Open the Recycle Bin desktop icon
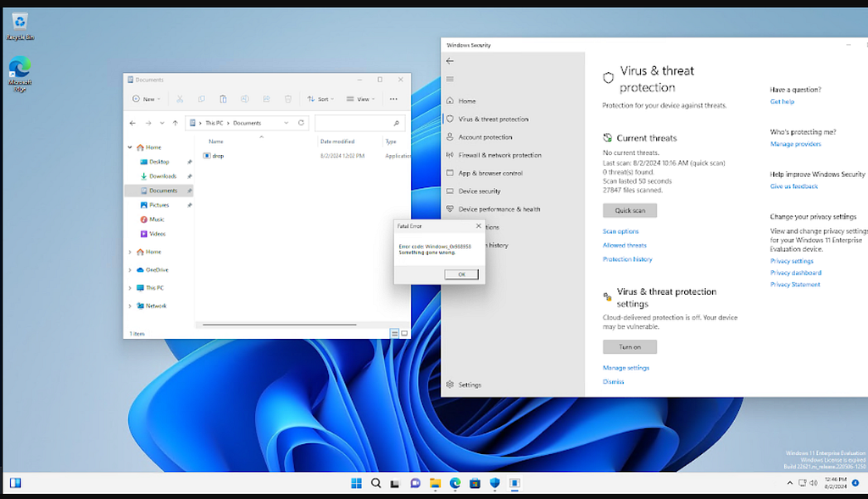Image resolution: width=868 pixels, height=499 pixels. click(20, 26)
